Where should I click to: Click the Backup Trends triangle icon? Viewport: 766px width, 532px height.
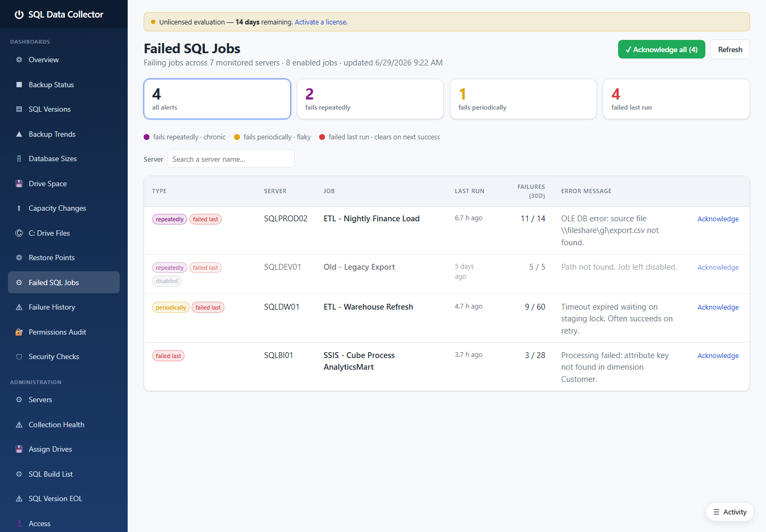click(x=19, y=134)
